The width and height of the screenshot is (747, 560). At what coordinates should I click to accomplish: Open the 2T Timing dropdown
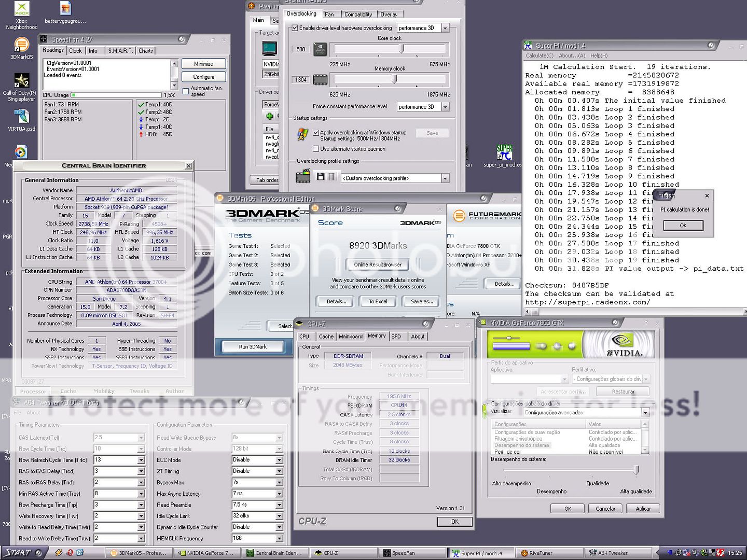tap(280, 471)
